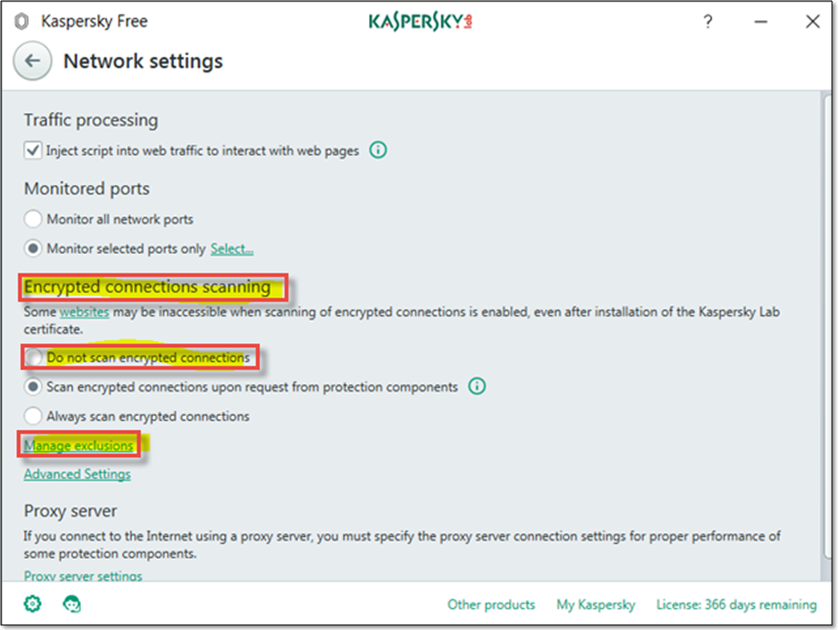Uncheck Inject script into web traffic checkbox
The height and width of the screenshot is (630, 838).
[33, 150]
